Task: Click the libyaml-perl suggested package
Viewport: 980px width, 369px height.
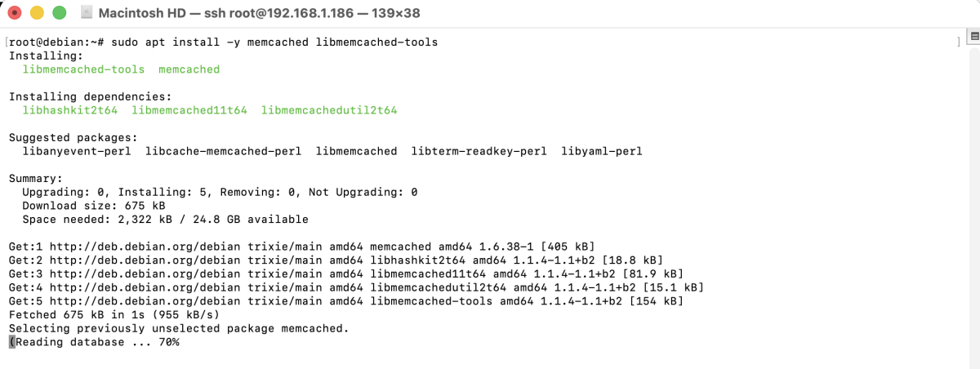Action: pos(602,151)
